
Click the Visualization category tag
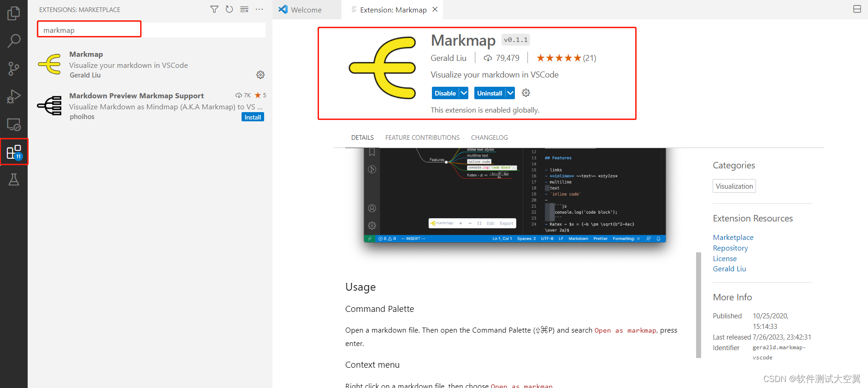(734, 186)
